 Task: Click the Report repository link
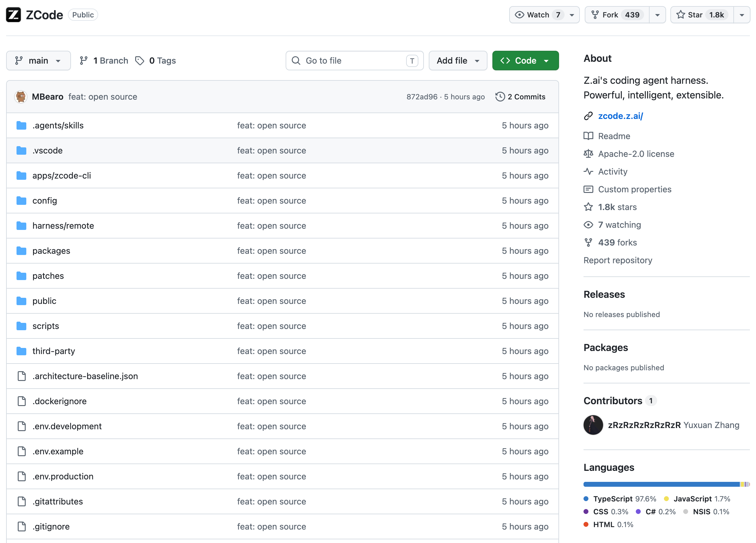click(x=618, y=260)
